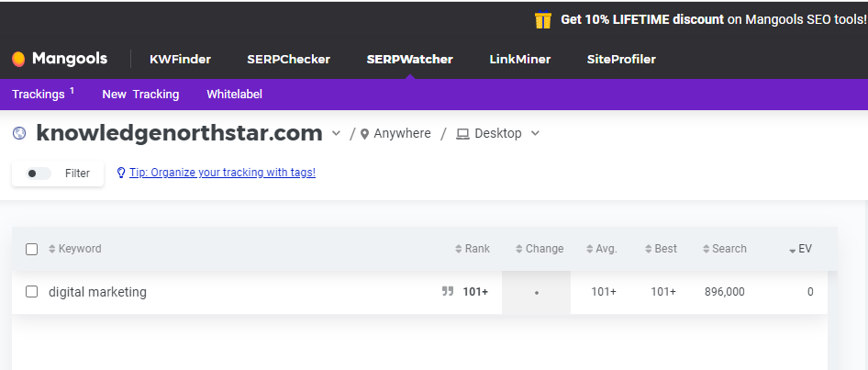
Task: Click the Anywhere location label
Action: (x=402, y=133)
